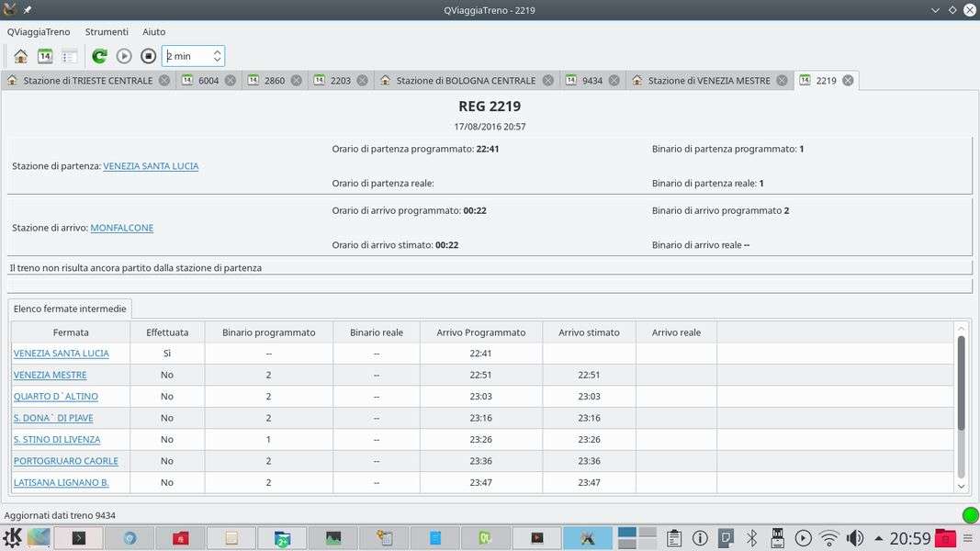
Task: Switch to the 9434 train tab
Action: [x=591, y=81]
